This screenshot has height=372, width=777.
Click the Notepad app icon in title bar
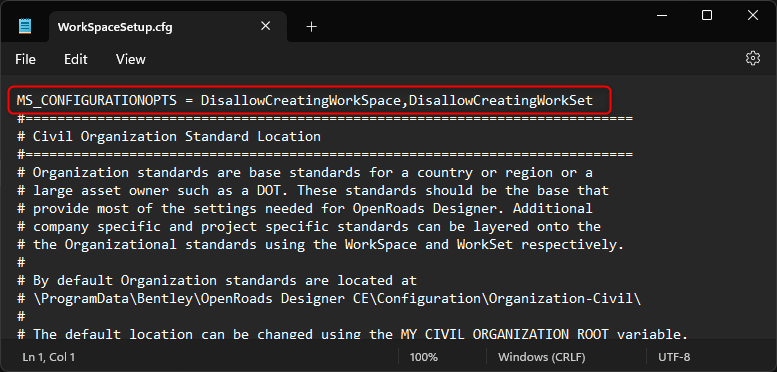click(25, 26)
